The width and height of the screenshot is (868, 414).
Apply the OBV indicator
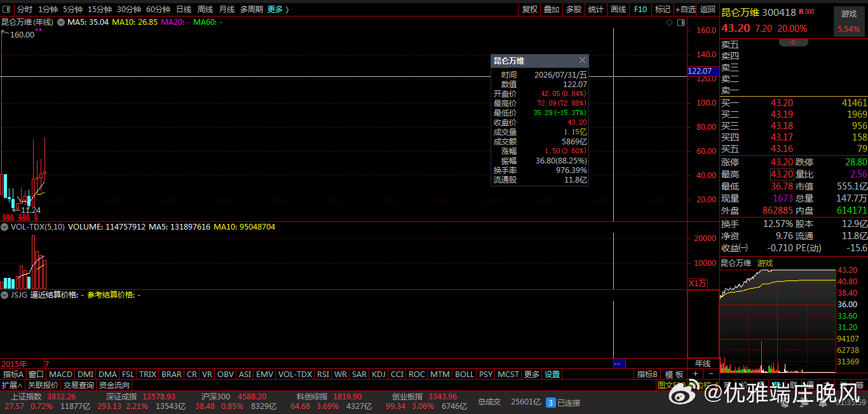pyautogui.click(x=226, y=375)
